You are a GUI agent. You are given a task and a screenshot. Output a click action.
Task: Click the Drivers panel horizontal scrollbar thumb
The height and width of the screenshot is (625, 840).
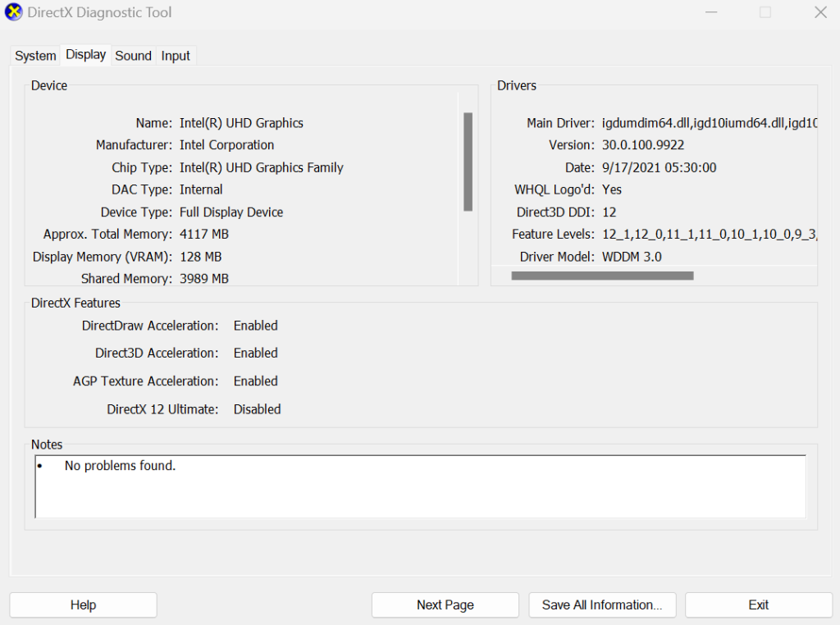pos(602,276)
